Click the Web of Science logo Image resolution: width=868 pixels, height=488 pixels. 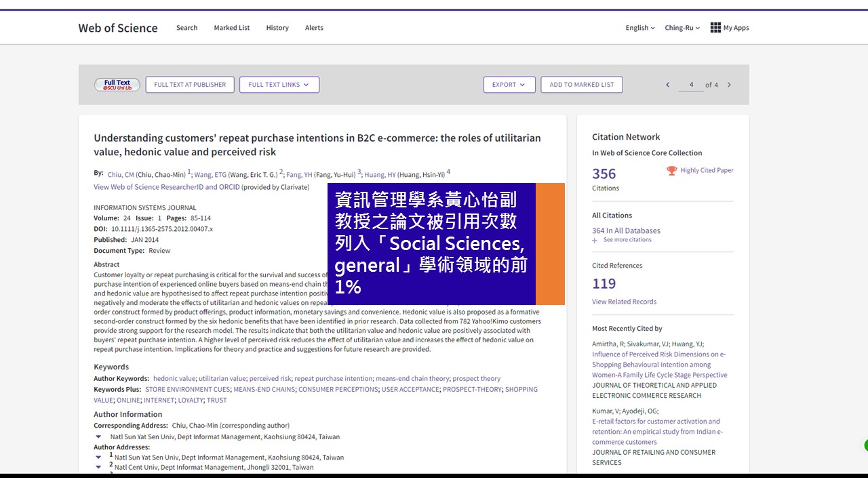coord(118,28)
